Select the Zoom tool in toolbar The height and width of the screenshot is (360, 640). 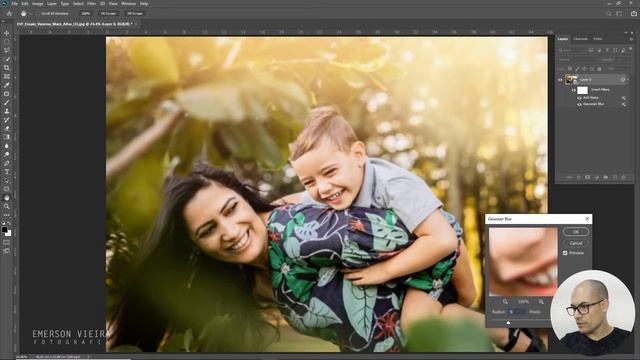pos(7,207)
